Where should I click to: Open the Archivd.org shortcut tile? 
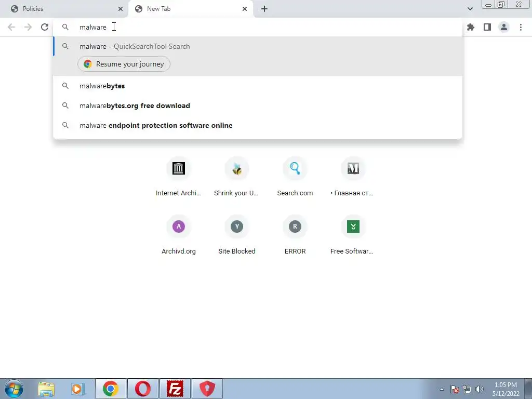(x=179, y=235)
